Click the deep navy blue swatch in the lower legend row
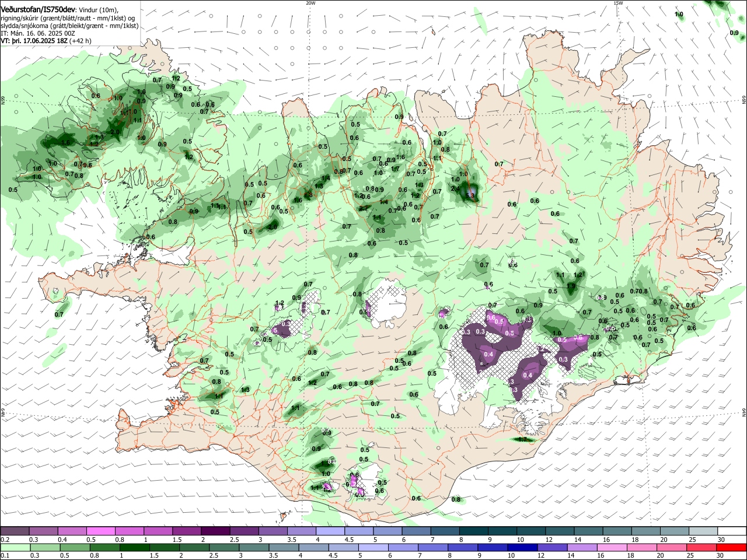Image resolution: width=747 pixels, height=560 pixels. click(x=521, y=548)
